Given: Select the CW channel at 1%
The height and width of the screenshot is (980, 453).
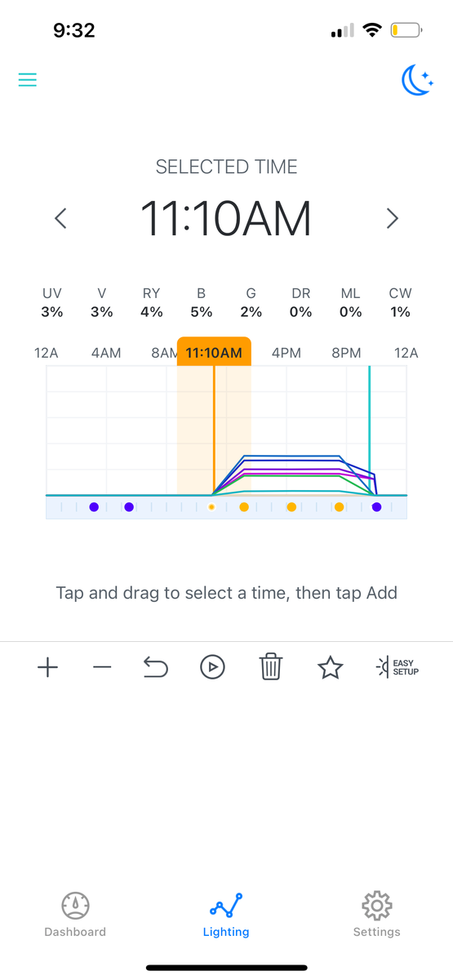Looking at the screenshot, I should (x=400, y=302).
